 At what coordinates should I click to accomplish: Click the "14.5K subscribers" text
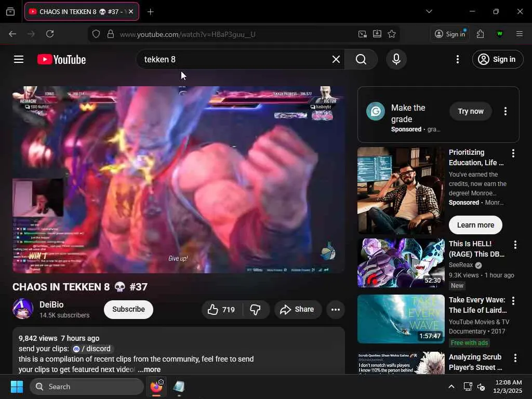coord(64,315)
